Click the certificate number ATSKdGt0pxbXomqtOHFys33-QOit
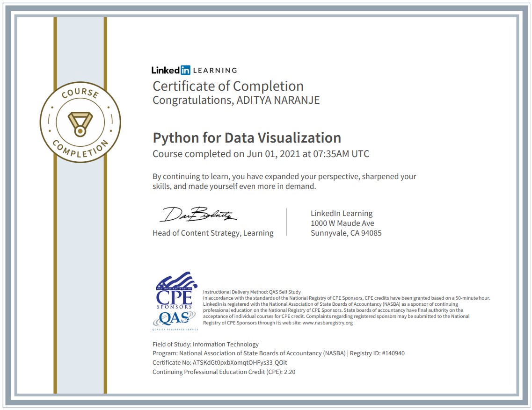This screenshot has width=532, height=410. tap(243, 363)
